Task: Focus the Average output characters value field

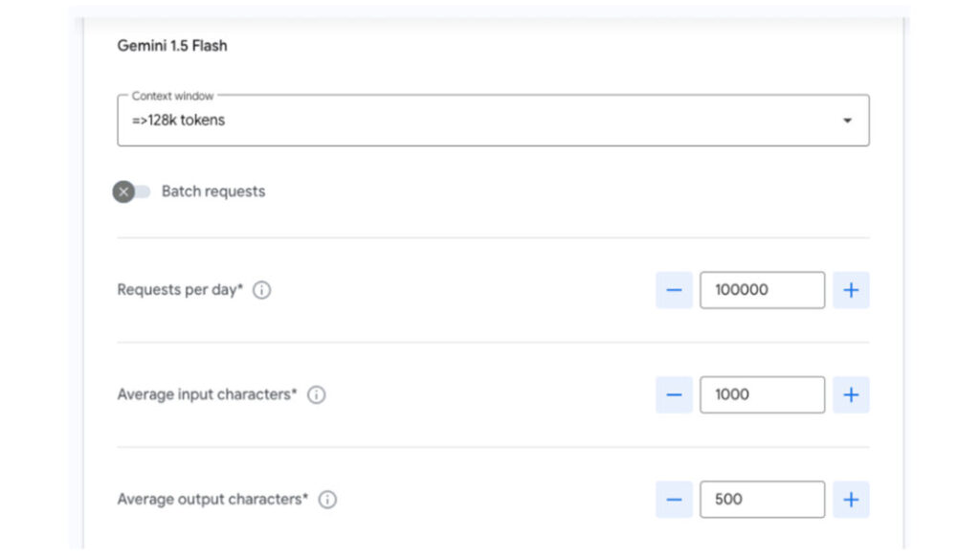Action: 762,500
